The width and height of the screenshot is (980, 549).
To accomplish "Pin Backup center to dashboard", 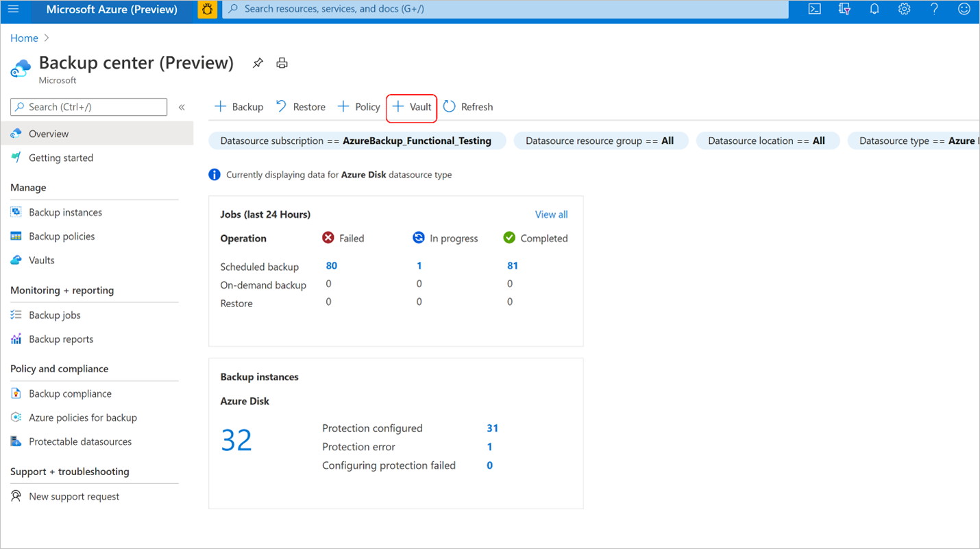I will [x=258, y=63].
